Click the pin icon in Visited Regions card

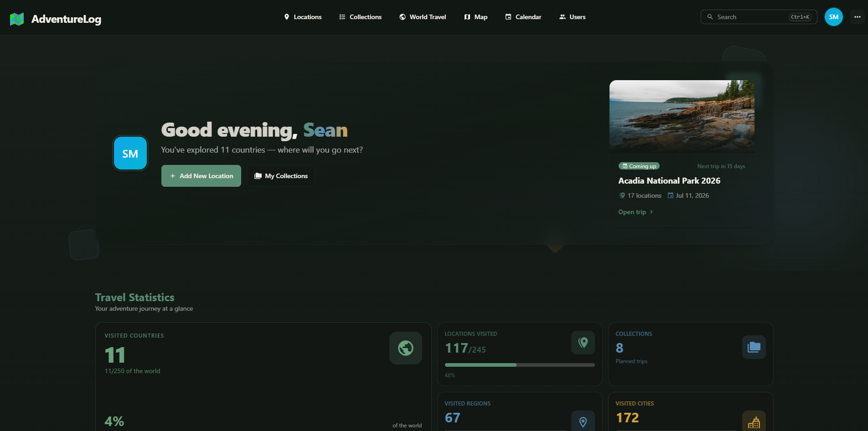click(x=583, y=422)
